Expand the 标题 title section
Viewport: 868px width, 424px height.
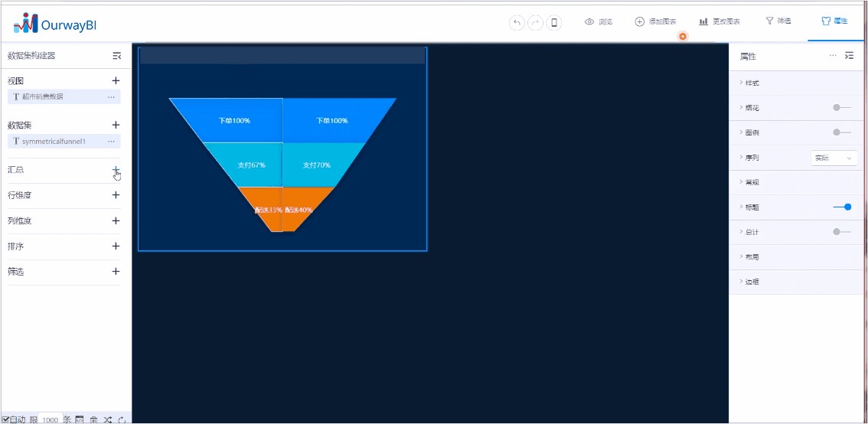tap(749, 207)
